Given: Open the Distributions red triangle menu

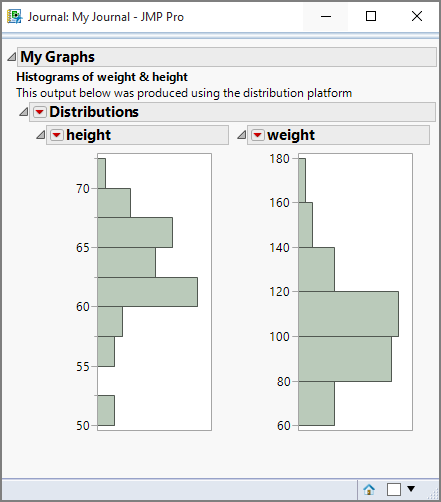Looking at the screenshot, I should [39, 112].
